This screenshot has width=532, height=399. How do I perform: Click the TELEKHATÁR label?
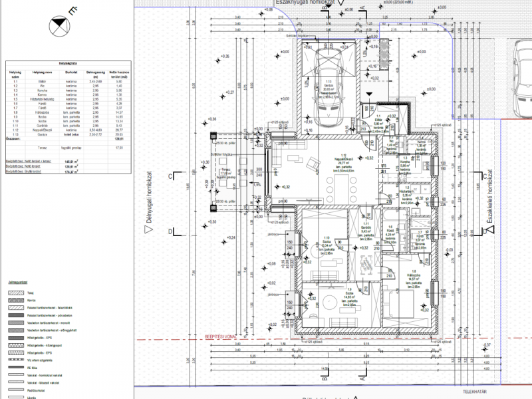click(x=475, y=392)
